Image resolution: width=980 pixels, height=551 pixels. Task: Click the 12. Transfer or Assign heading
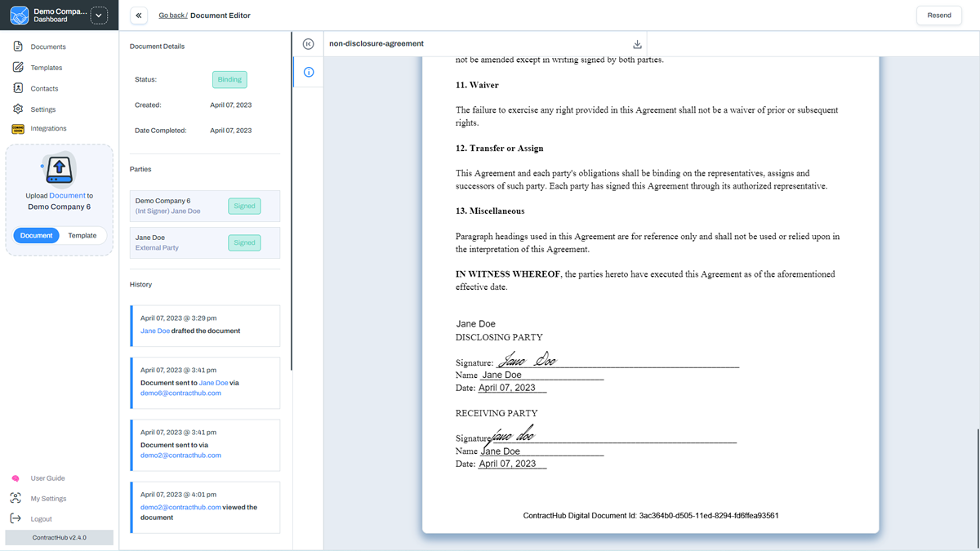[499, 149]
